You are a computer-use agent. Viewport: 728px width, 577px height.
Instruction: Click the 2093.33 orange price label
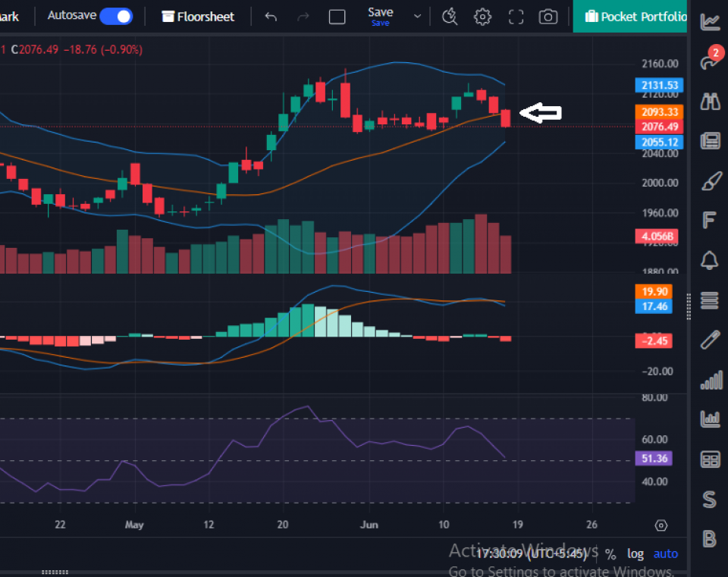pos(659,112)
